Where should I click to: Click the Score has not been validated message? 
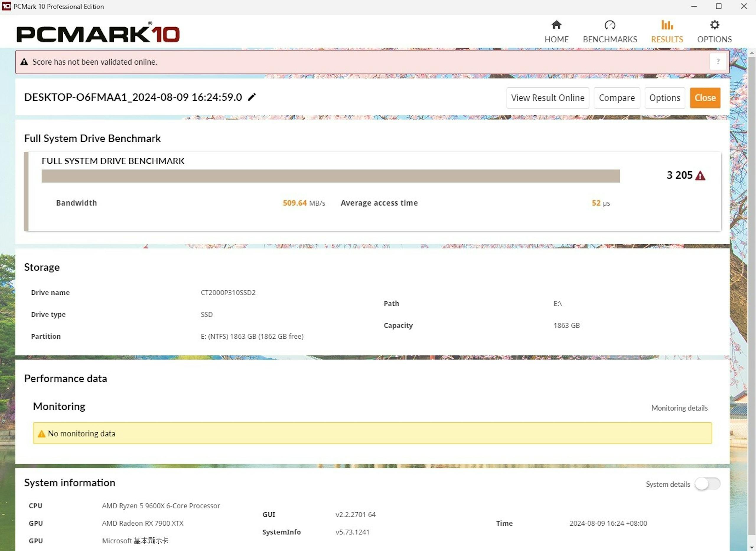pyautogui.click(x=94, y=62)
